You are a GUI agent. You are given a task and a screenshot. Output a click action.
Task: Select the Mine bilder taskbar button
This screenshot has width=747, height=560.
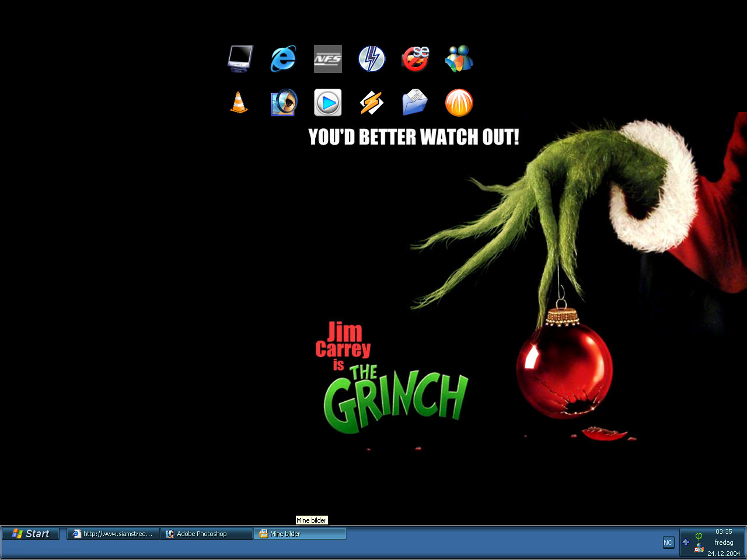point(300,534)
